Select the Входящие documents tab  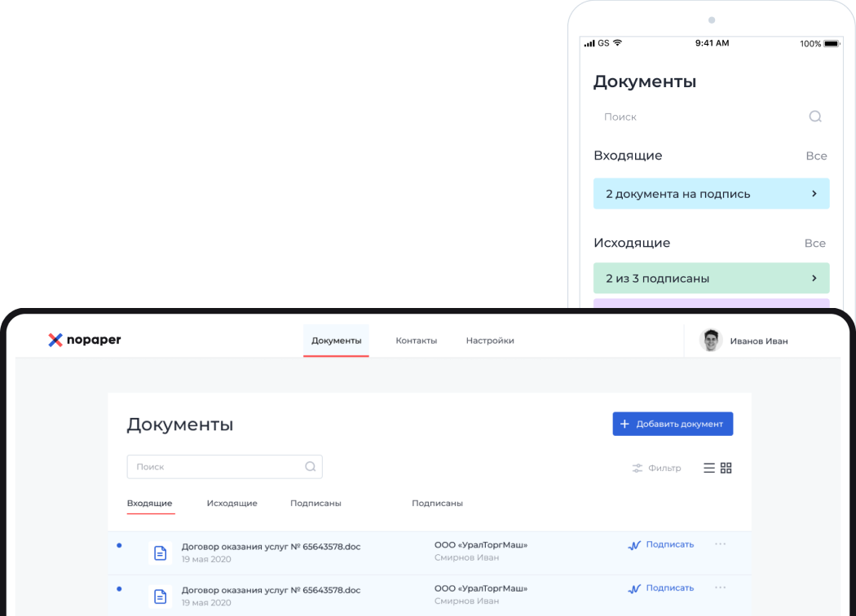pos(150,504)
